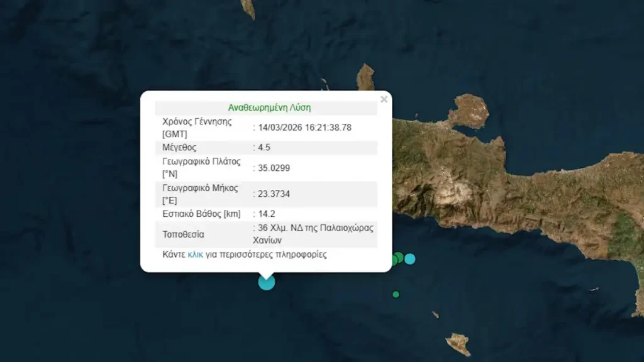This screenshot has height=362, width=644.
Task: Select the small isolated green epicenter dot
Action: tap(396, 294)
